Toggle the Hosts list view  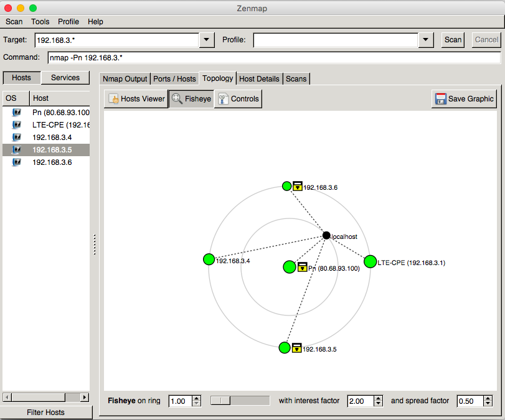pyautogui.click(x=22, y=78)
